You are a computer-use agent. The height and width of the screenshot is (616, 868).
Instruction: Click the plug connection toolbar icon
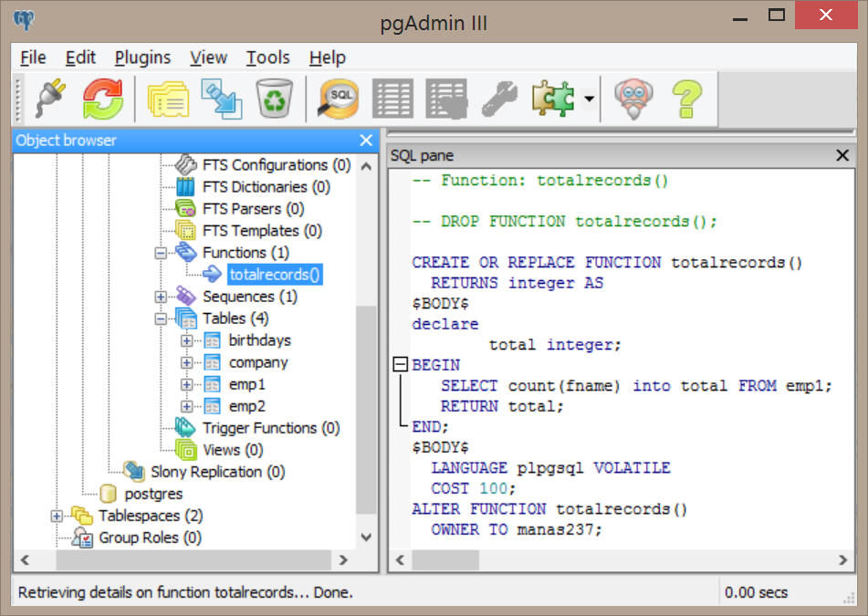click(49, 98)
